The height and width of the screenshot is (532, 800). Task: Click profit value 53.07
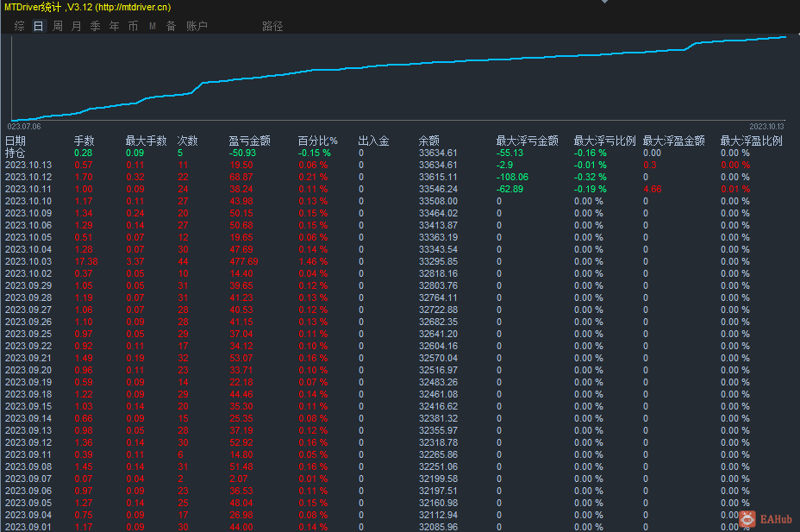pos(241,358)
